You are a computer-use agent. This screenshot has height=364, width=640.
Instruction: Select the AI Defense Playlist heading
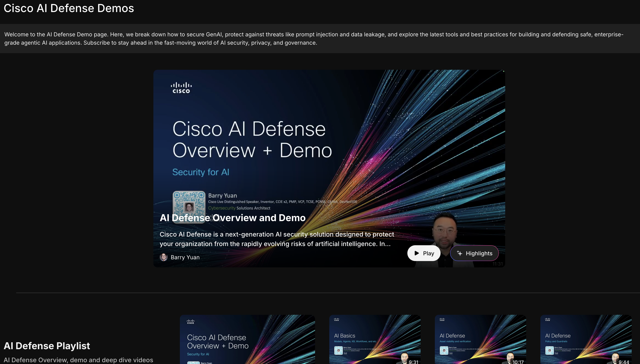pyautogui.click(x=47, y=346)
